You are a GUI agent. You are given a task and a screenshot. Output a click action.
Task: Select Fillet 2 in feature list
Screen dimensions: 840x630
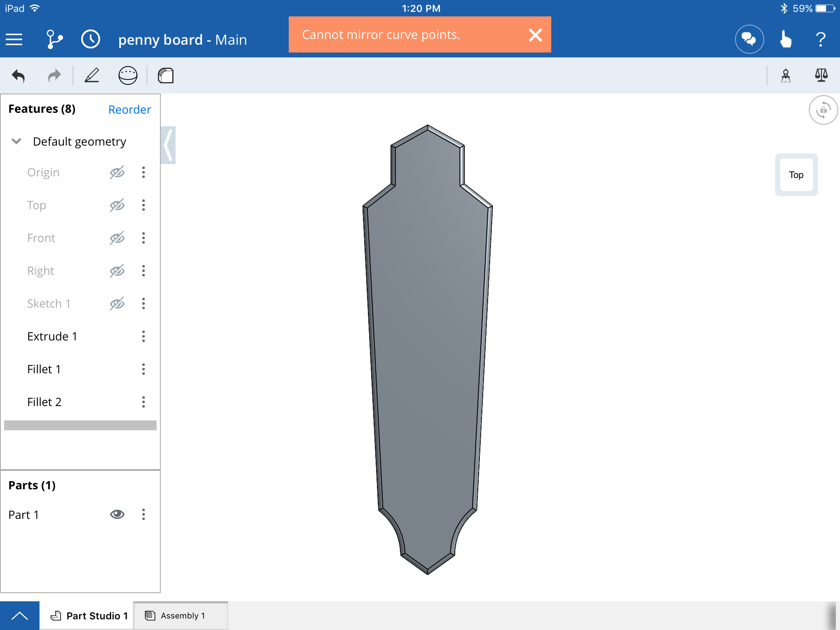[44, 402]
